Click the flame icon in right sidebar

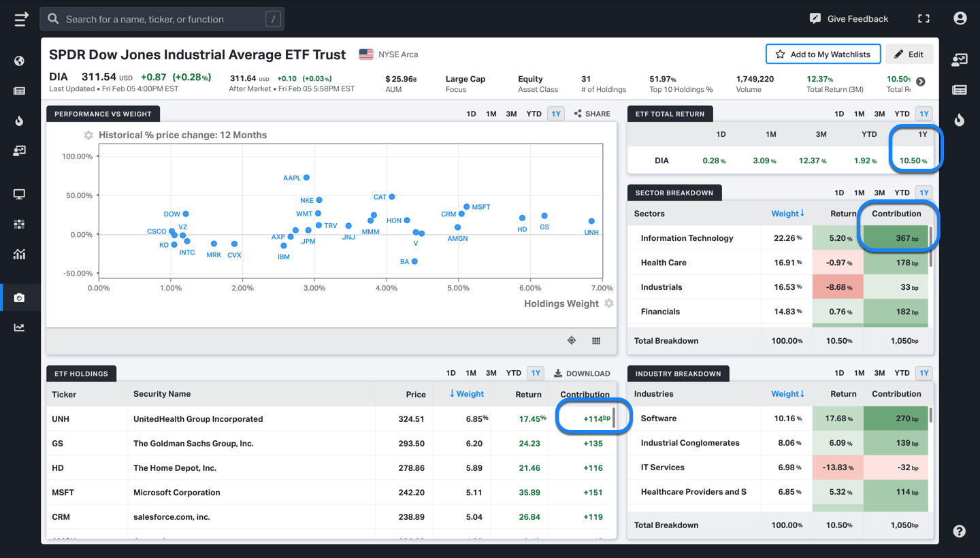(960, 120)
